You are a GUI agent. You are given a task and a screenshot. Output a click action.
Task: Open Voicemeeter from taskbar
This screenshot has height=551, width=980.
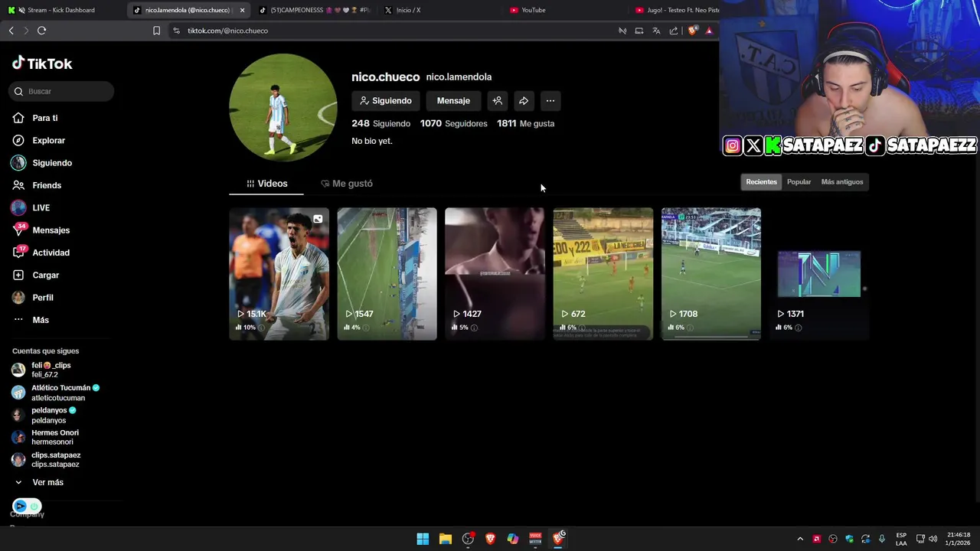[535, 539]
